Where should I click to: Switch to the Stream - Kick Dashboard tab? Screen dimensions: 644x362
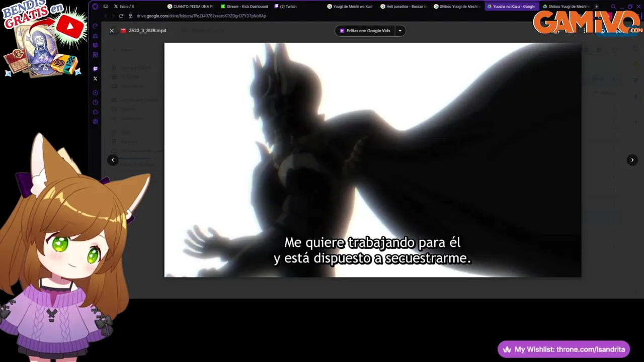click(245, 7)
